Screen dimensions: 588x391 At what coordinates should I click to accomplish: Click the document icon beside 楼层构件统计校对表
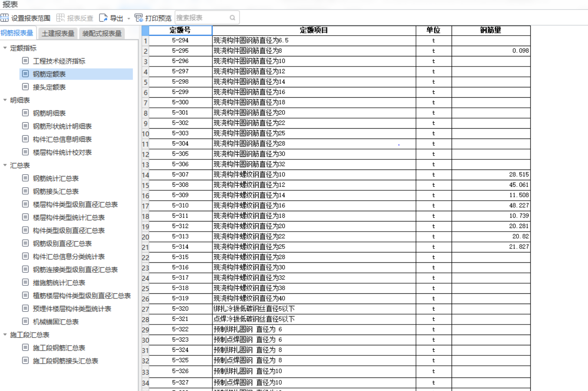tap(26, 152)
